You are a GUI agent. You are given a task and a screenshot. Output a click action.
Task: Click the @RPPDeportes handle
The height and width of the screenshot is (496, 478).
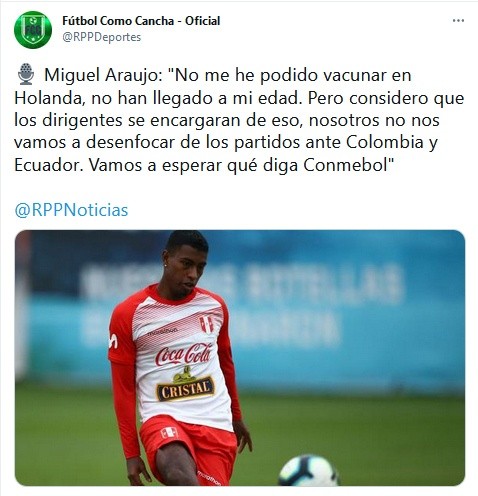(102, 37)
